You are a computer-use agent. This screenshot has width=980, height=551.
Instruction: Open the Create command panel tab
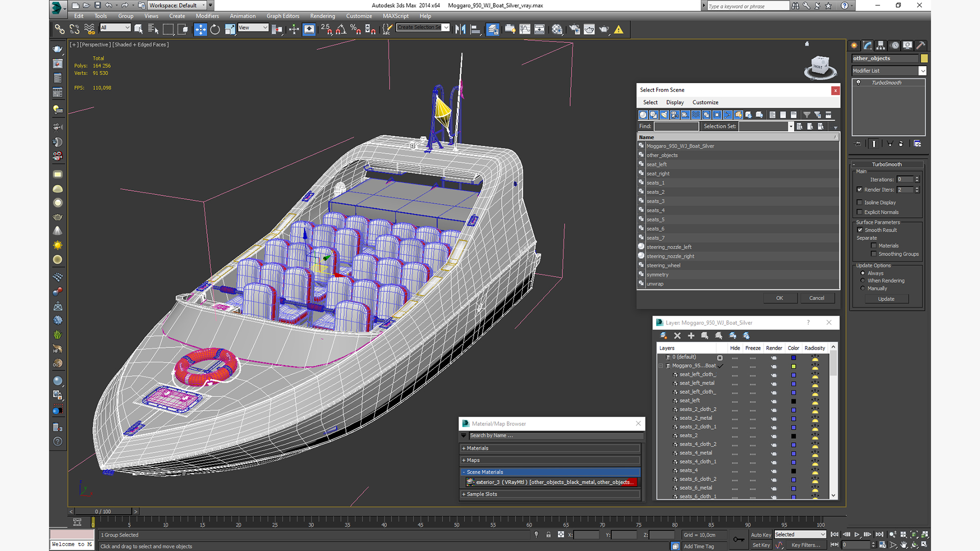tap(854, 45)
